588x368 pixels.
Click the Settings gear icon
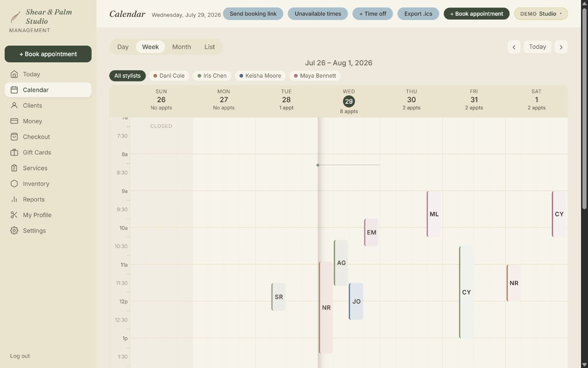[14, 231]
